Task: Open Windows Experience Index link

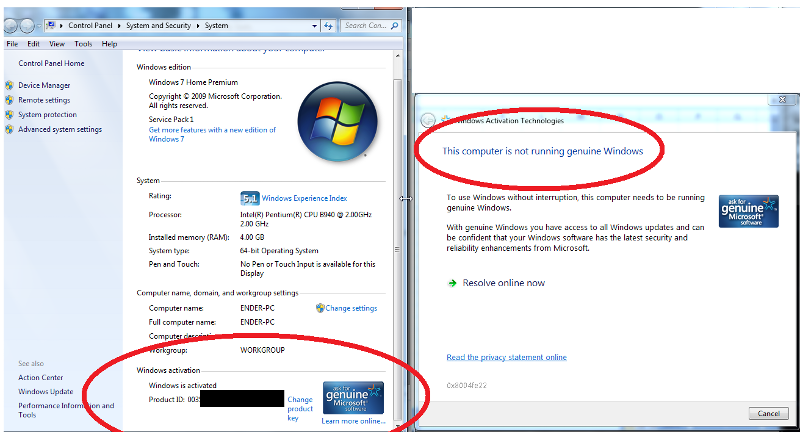Action: coord(304,198)
